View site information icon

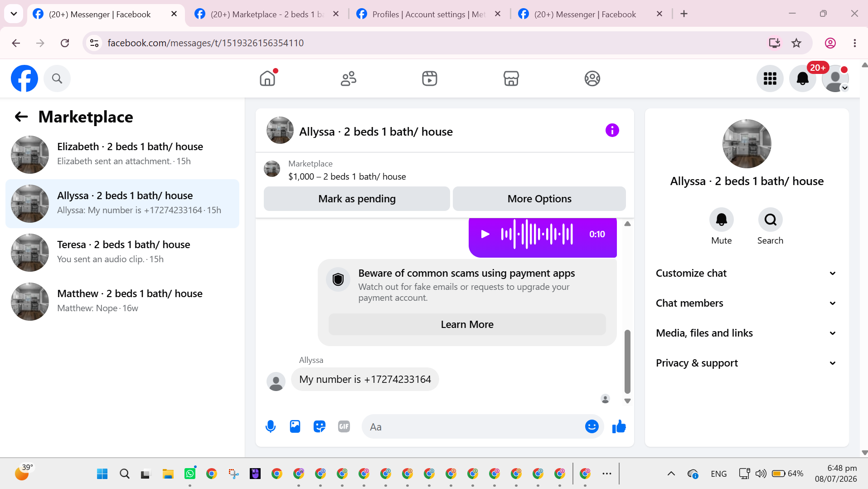point(94,43)
